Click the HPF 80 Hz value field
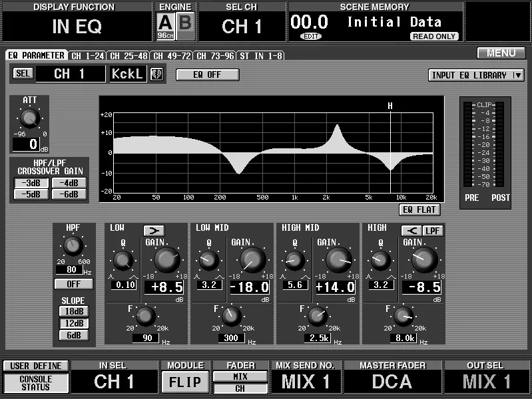The width and height of the screenshot is (532, 399). (69, 269)
